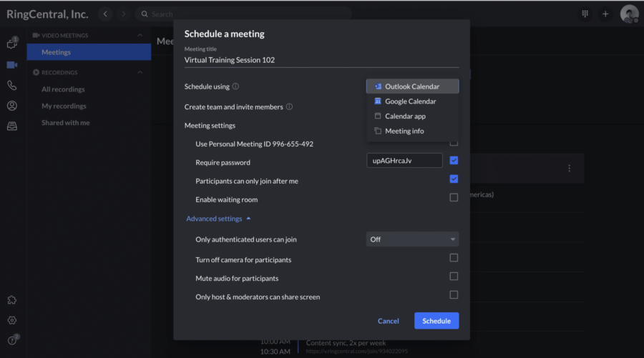Click the Schedule button

[436, 321]
